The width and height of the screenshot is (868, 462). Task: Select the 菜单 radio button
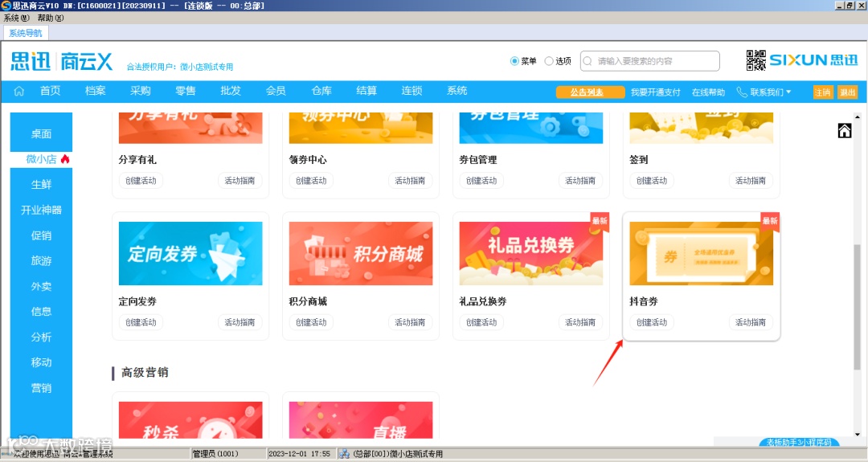[x=514, y=61]
